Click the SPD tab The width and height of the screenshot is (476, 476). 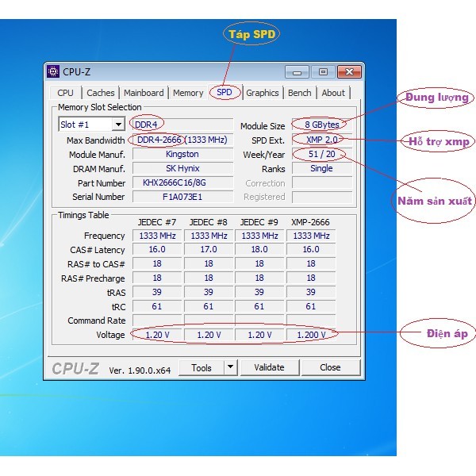225,93
